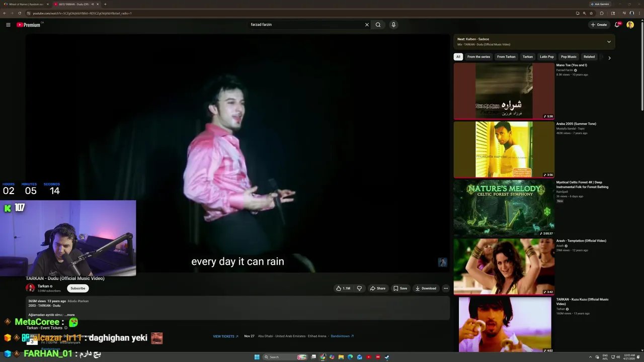The width and height of the screenshot is (644, 362).
Task: Click the Share button
Action: [x=378, y=289]
